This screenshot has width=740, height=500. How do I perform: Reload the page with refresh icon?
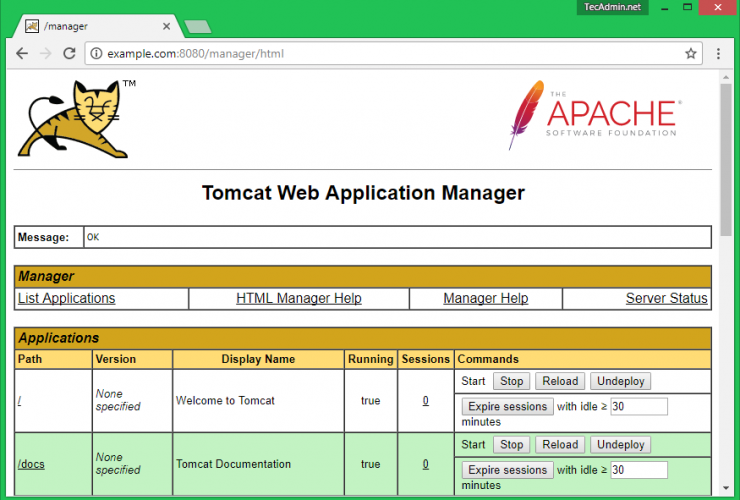pyautogui.click(x=69, y=53)
